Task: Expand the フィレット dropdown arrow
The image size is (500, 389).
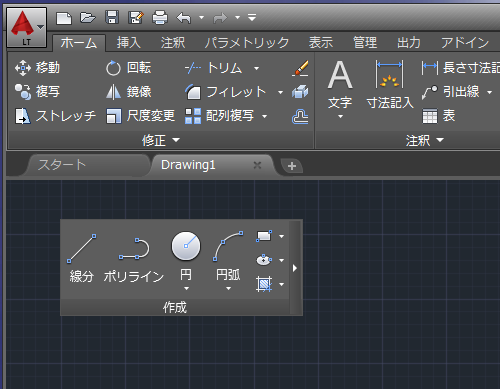Action: coord(280,92)
